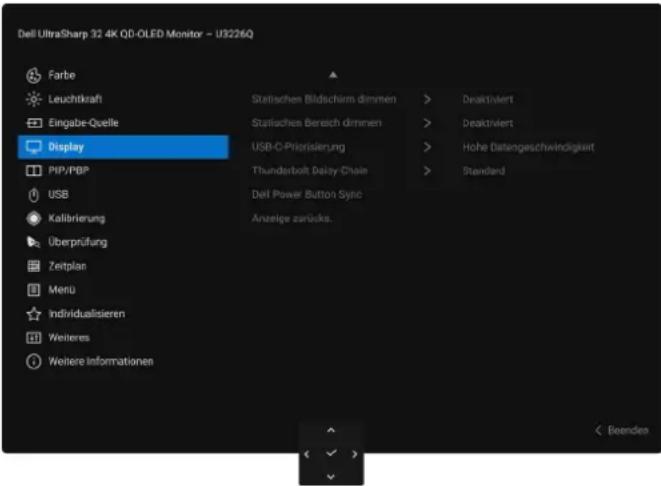Click the PIP/PBP split-screen icon
The height and width of the screenshot is (486, 661).
tap(34, 171)
